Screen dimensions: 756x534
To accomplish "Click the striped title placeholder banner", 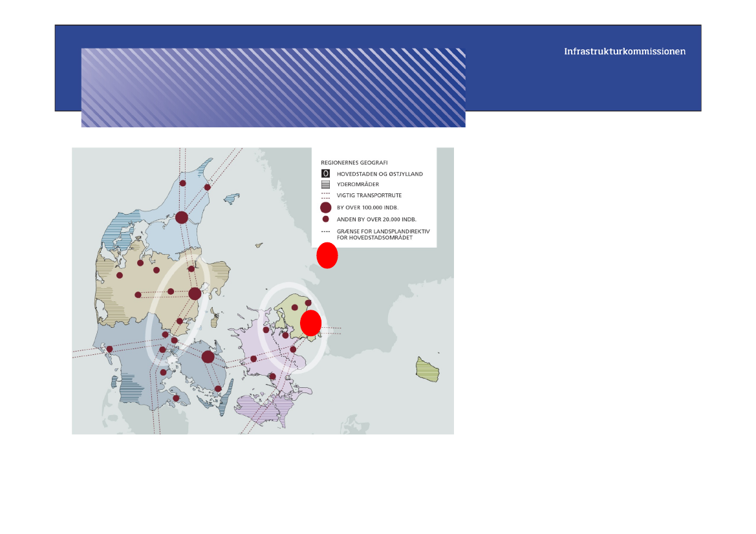I will pos(273,88).
